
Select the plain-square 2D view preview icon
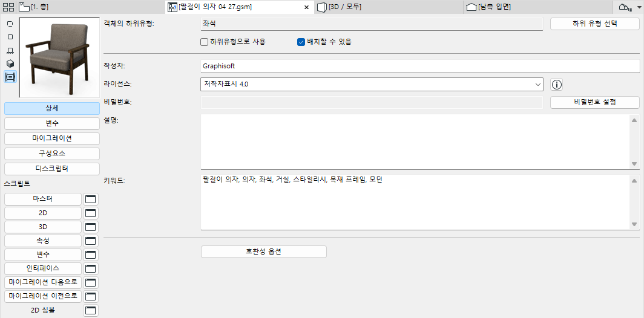point(10,37)
